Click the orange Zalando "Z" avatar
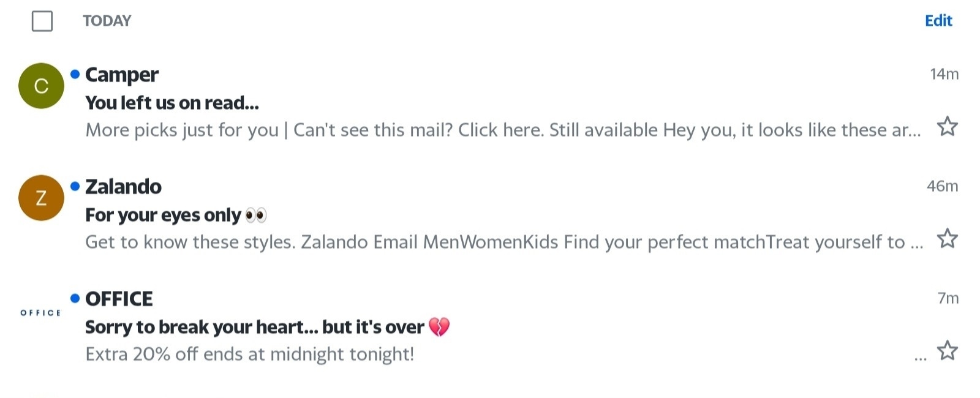The width and height of the screenshot is (980, 398). pos(41,198)
